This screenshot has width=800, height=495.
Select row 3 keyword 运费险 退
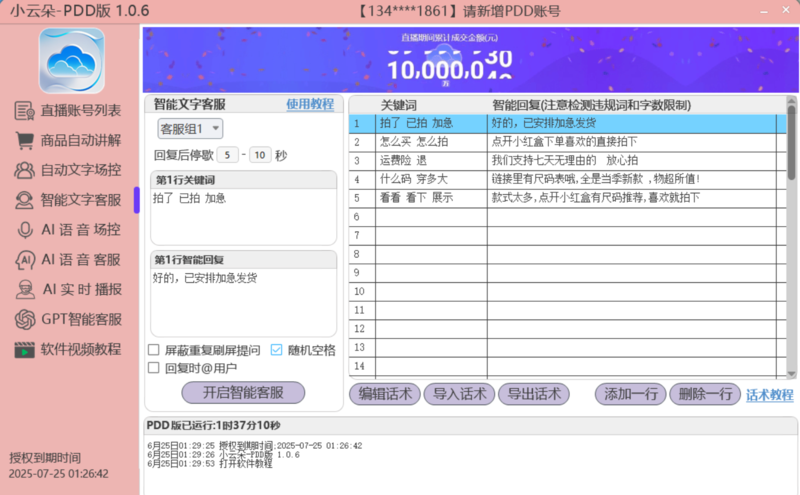[431, 161]
